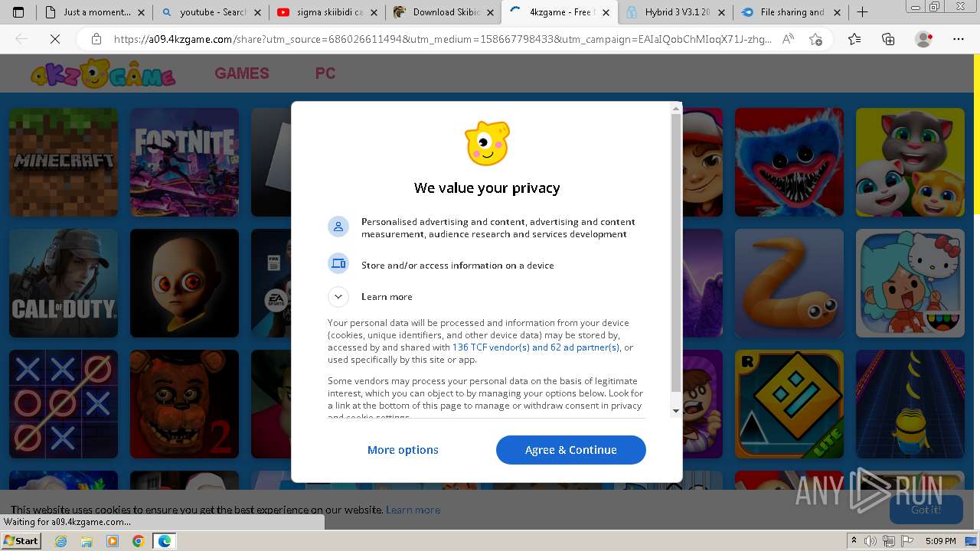Switch to the File sharing tab
The image size is (980, 551).
791,12
